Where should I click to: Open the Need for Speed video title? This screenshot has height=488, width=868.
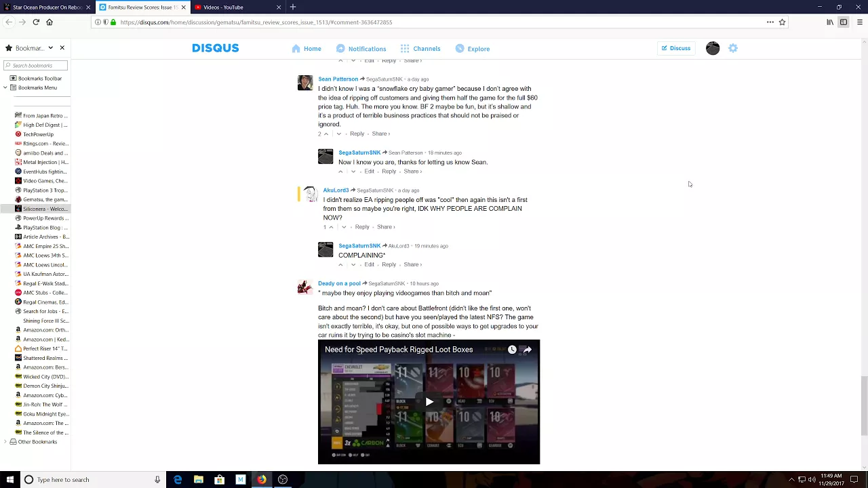399,350
